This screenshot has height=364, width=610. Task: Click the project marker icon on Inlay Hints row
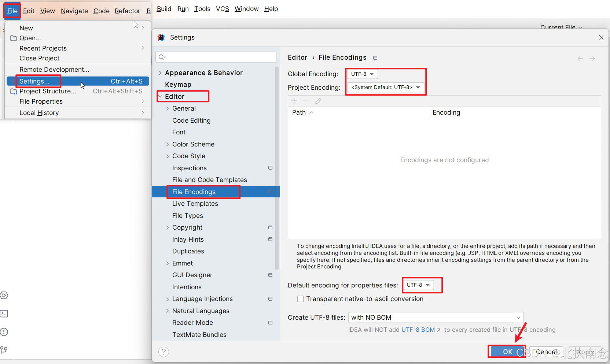(x=270, y=239)
